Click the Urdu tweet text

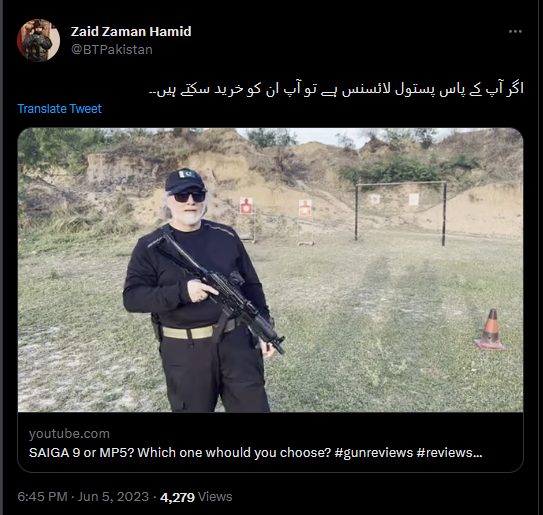[x=336, y=89]
